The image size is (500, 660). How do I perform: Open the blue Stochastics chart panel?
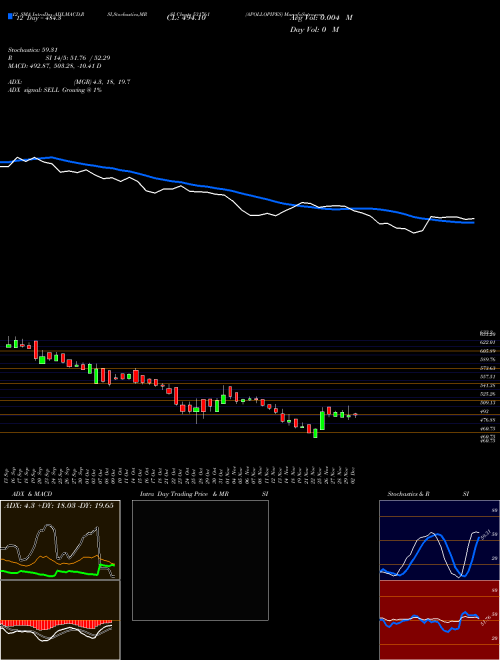tap(439, 540)
